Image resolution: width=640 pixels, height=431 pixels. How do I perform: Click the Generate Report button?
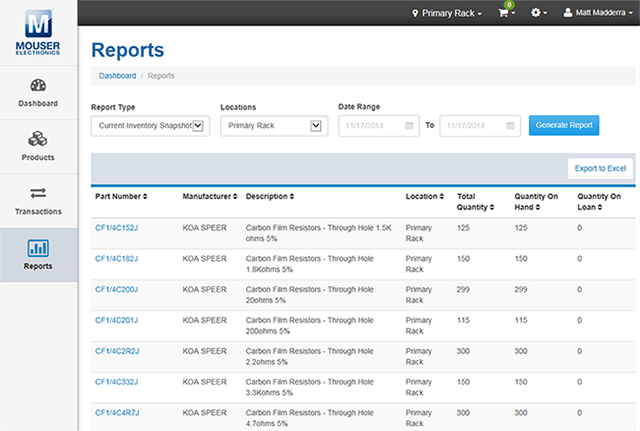point(564,125)
